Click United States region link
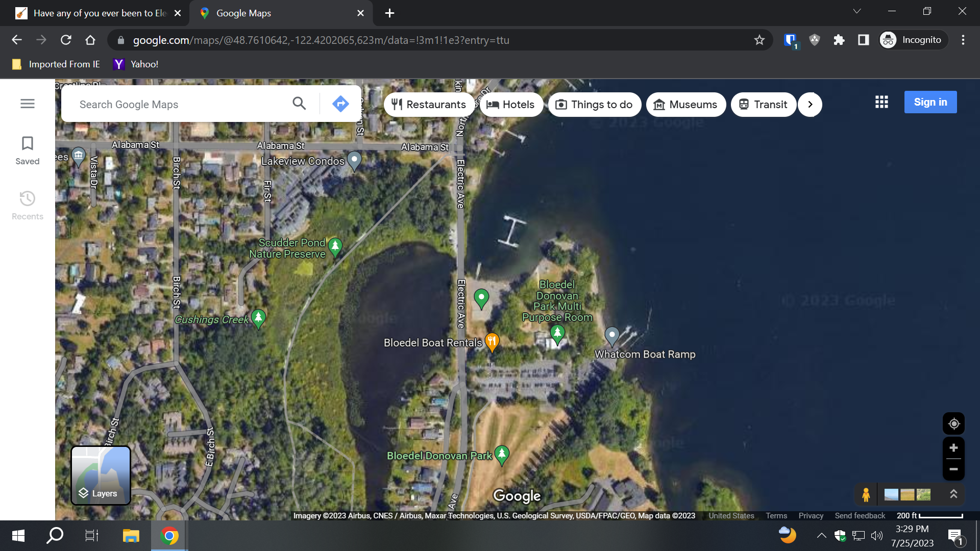 tap(731, 516)
